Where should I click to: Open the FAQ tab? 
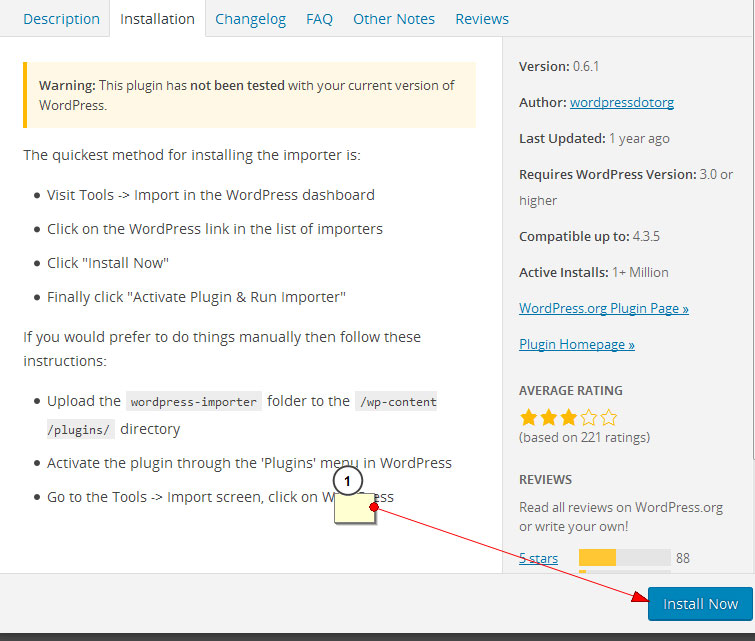click(319, 19)
